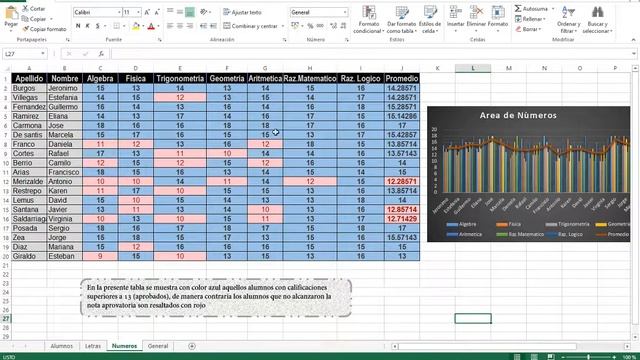Open General number format dropdown
Image resolution: width=640 pixels, height=360 pixels.
pyautogui.click(x=345, y=13)
